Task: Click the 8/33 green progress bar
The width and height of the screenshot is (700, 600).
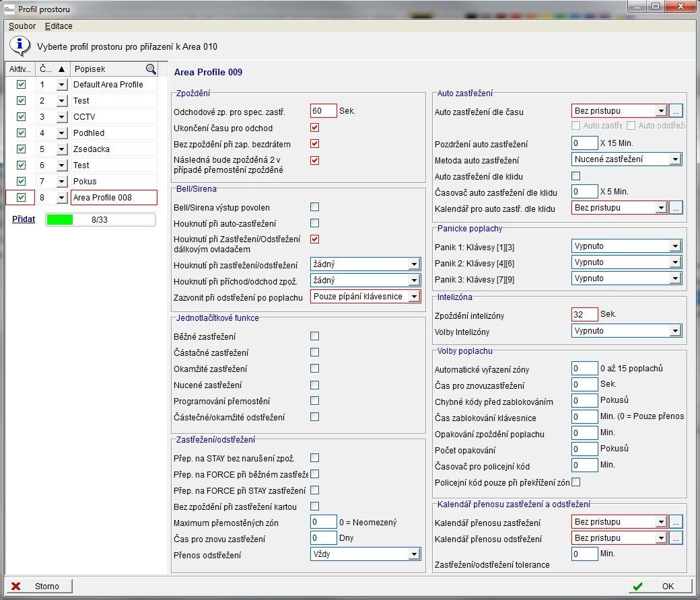Action: 100,220
